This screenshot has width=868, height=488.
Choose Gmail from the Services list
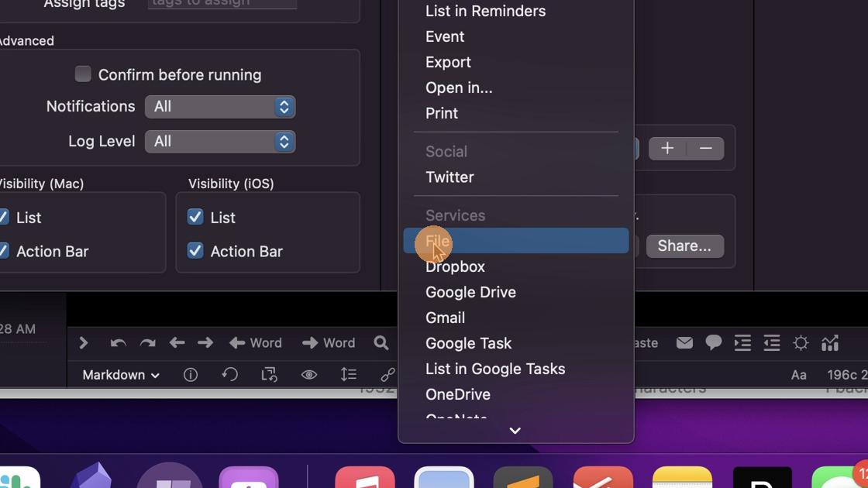pyautogui.click(x=516, y=318)
